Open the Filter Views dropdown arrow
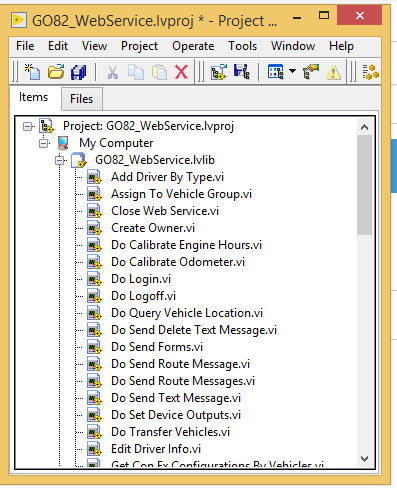Screen dimensions: 397x492 (292, 71)
